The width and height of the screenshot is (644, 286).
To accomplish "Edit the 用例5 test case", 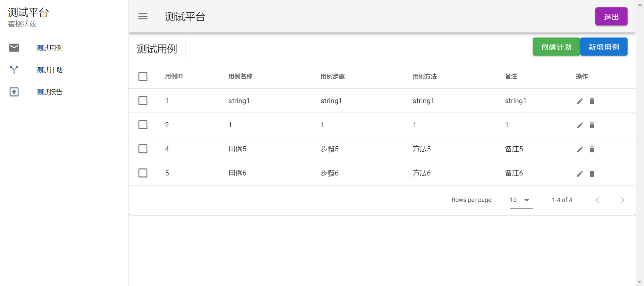I will (580, 149).
